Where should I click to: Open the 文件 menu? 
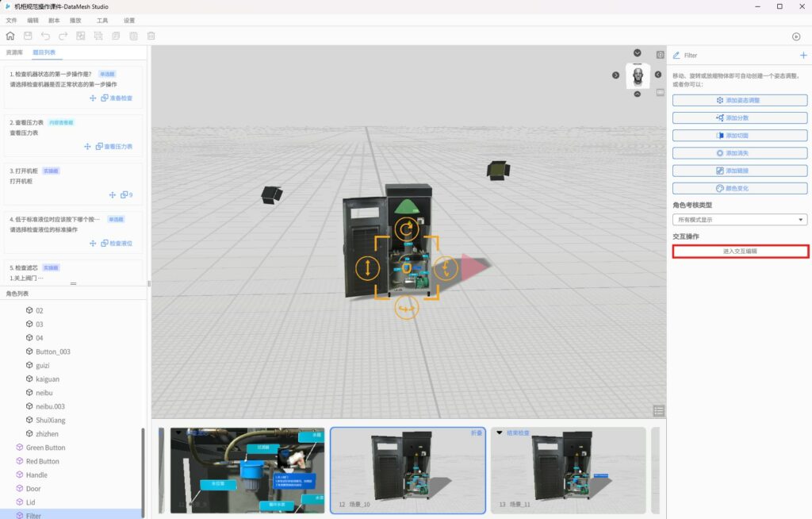[11, 20]
